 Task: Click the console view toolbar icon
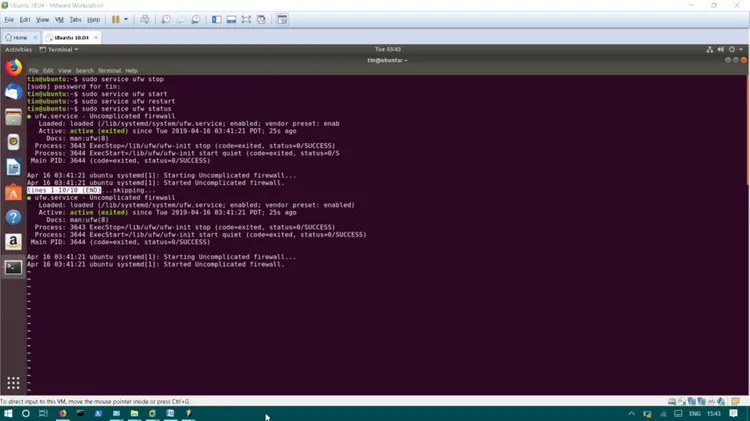tap(282, 20)
